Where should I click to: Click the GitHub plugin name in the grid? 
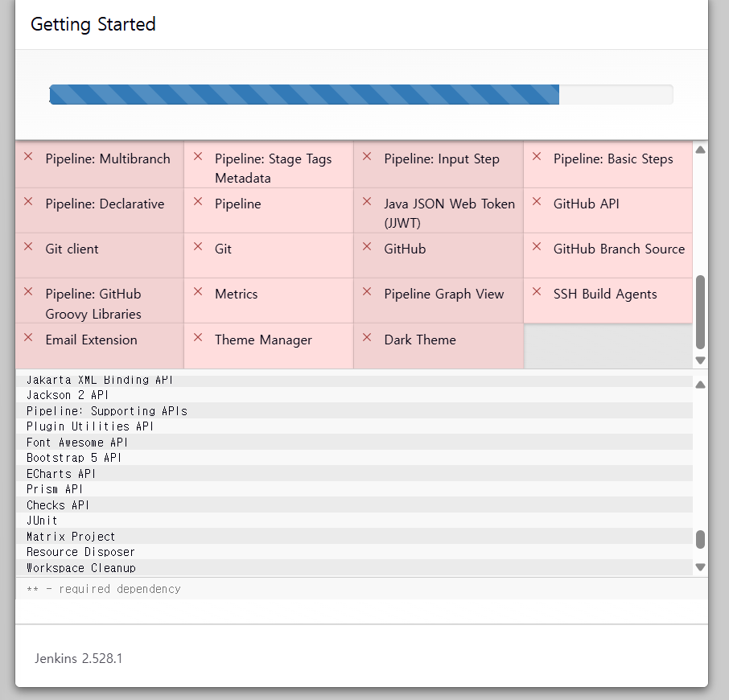pos(405,249)
